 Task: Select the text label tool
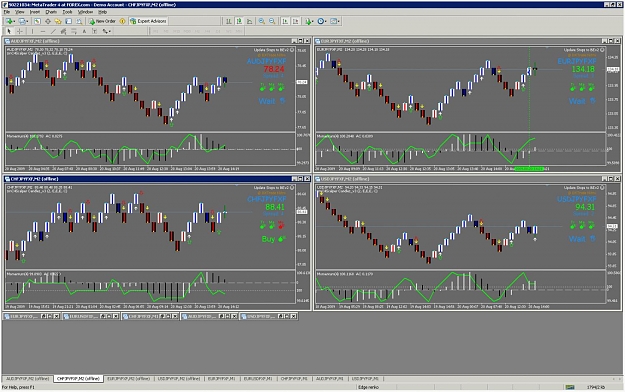pyautogui.click(x=94, y=31)
